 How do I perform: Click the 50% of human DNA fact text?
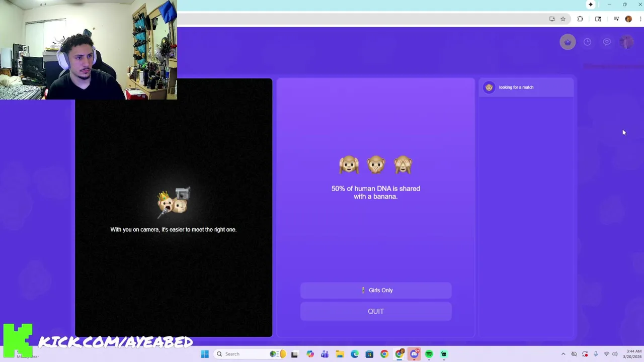pos(376,193)
